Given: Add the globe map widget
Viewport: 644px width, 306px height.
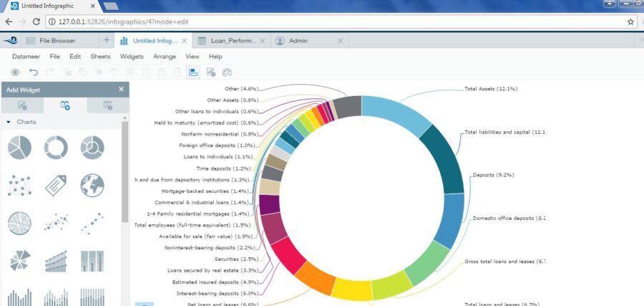Looking at the screenshot, I should (92, 186).
